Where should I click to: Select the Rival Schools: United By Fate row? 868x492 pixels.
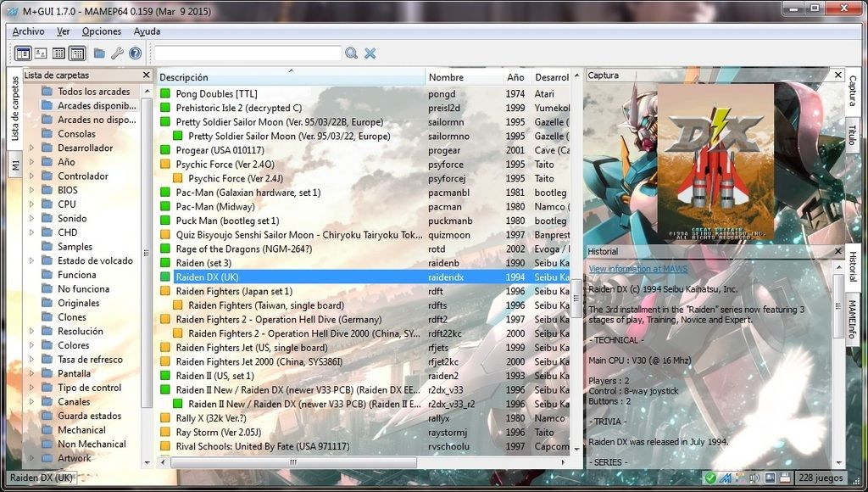[364, 446]
